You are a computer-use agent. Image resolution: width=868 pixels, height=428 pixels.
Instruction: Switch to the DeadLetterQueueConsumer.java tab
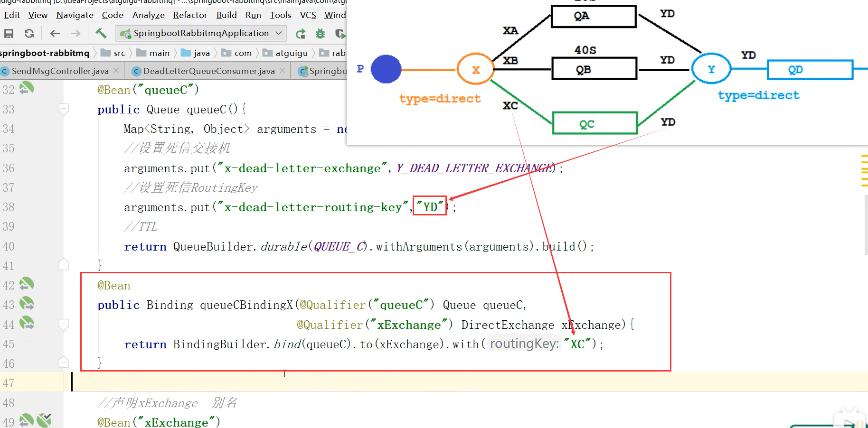point(209,71)
